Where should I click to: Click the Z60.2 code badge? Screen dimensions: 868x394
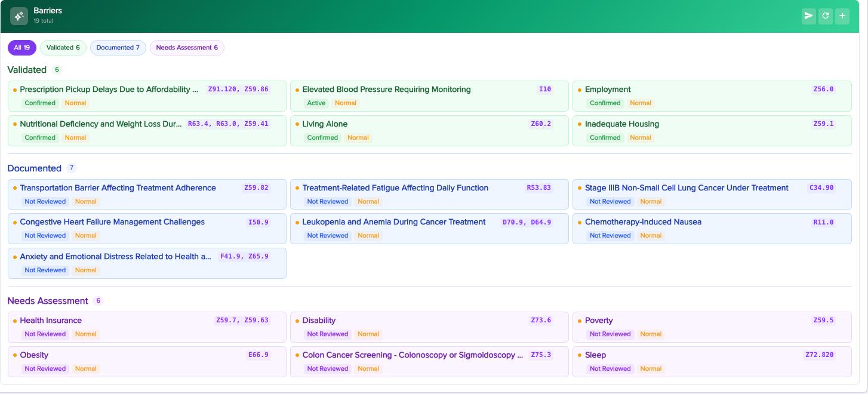(541, 124)
